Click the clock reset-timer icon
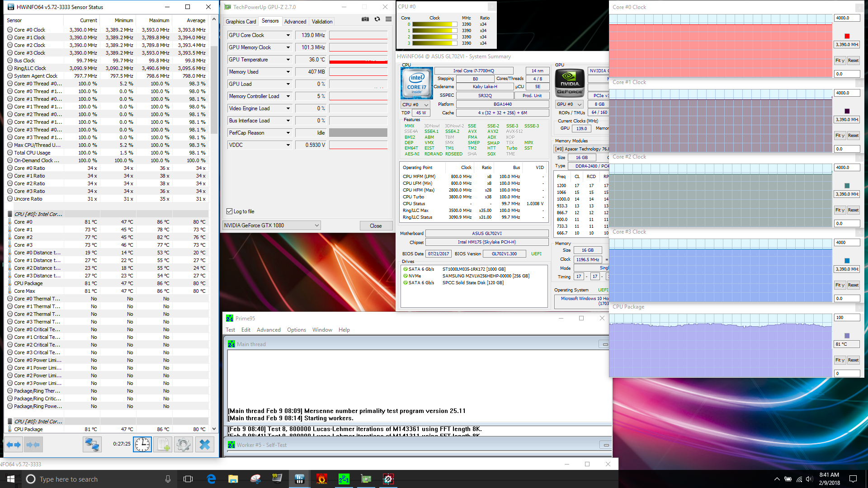The height and width of the screenshot is (488, 868). 142,445
